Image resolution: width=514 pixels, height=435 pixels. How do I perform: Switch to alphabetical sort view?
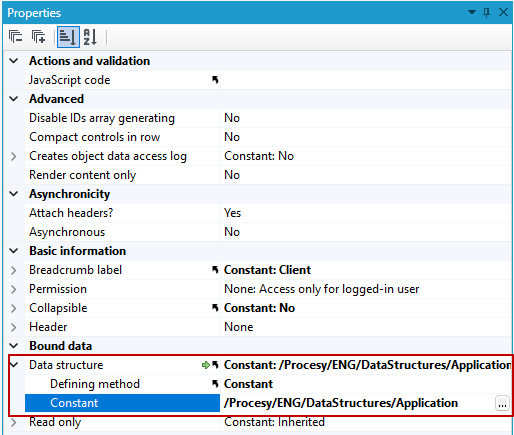click(x=90, y=37)
